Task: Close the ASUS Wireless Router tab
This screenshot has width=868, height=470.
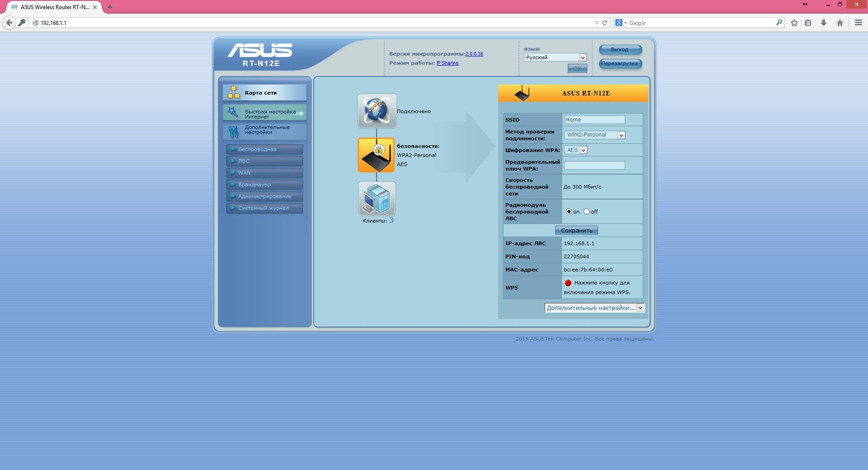Action: (95, 7)
